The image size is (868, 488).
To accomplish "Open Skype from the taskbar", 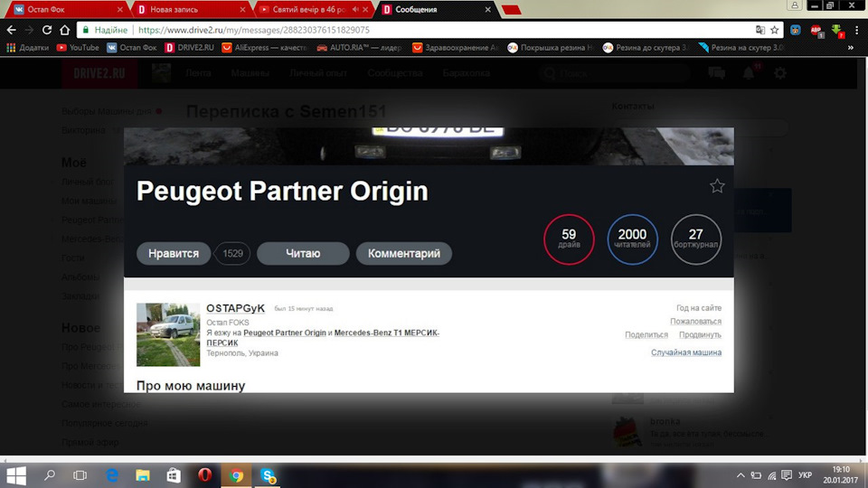I will 268,475.
